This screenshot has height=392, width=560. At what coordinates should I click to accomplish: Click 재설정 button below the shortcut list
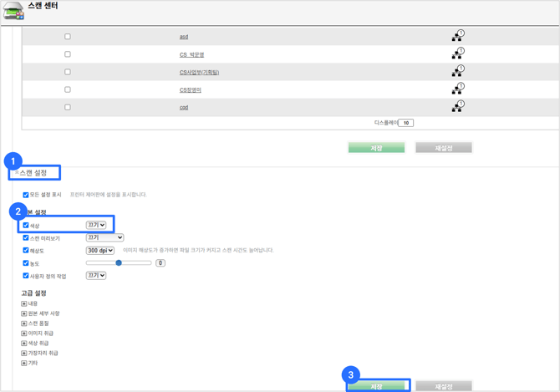(x=444, y=148)
